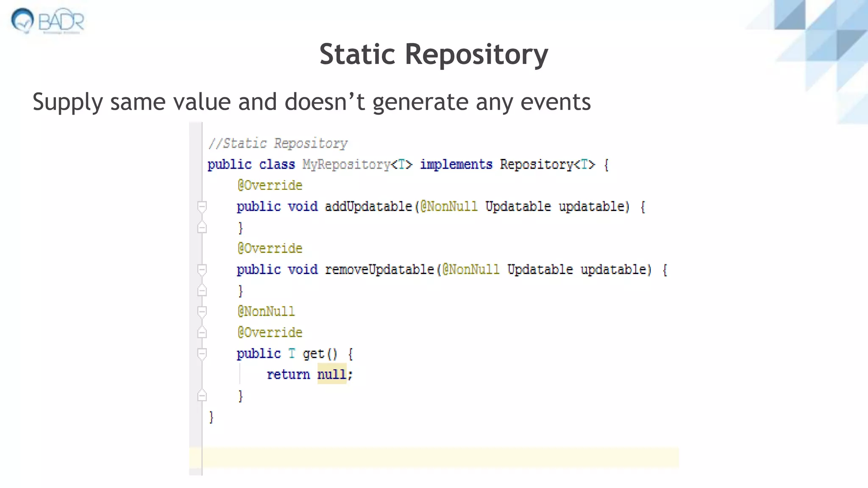Click the 'get()' method name
The height and width of the screenshot is (488, 868).
coord(320,354)
